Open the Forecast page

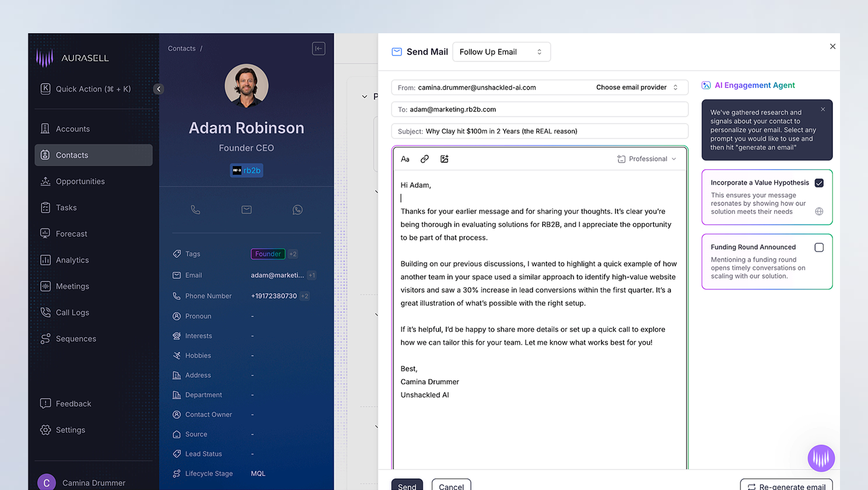pos(93,234)
